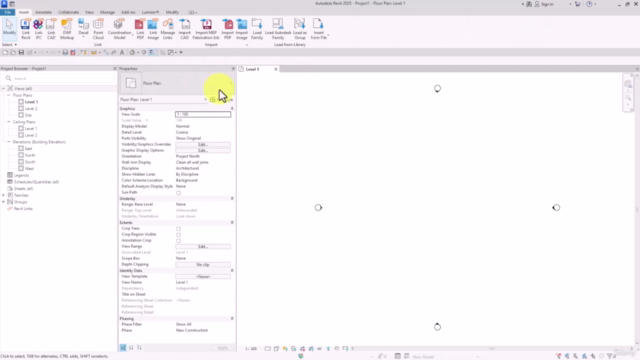Viewport: 640px width, 360px height.
Task: Click the Load Family icon
Action: click(257, 29)
